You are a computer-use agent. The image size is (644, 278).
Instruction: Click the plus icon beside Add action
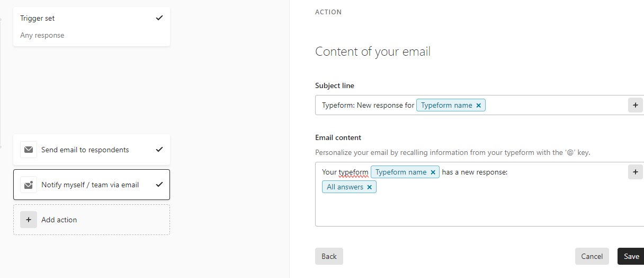coord(29,220)
